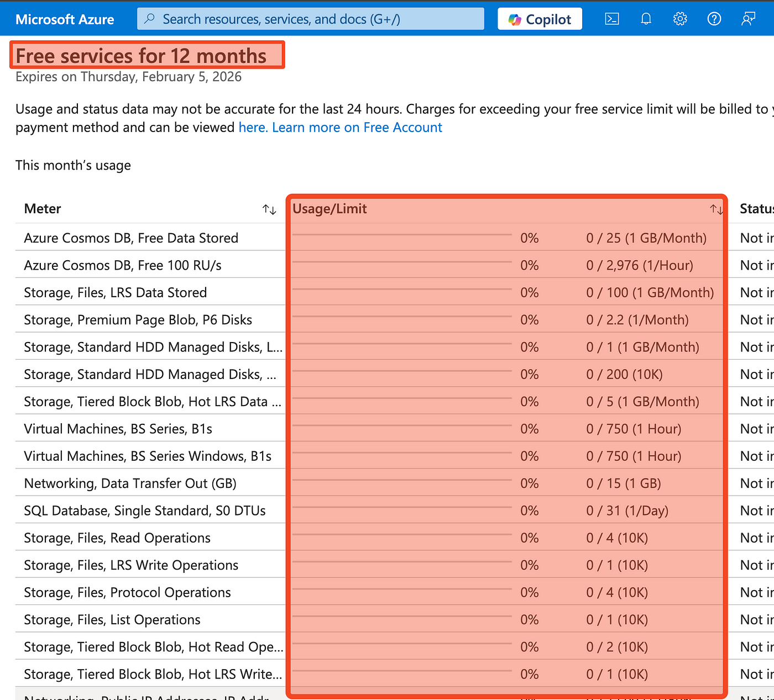Click the 0 / 15 (1 GB) value
The image size is (774, 700).
click(x=624, y=483)
